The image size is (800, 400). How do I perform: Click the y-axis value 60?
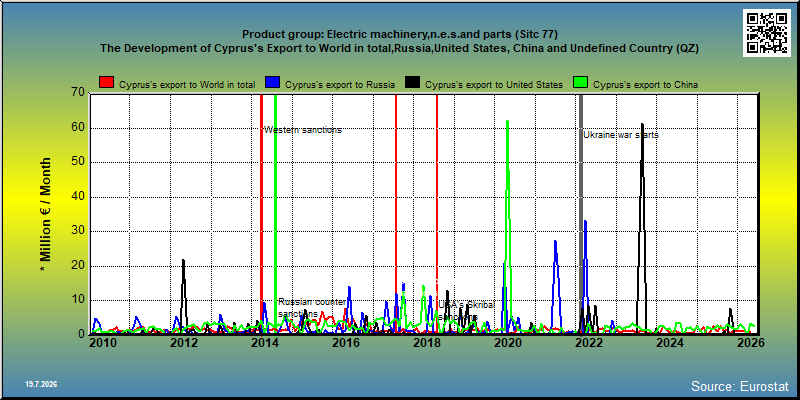(x=78, y=128)
